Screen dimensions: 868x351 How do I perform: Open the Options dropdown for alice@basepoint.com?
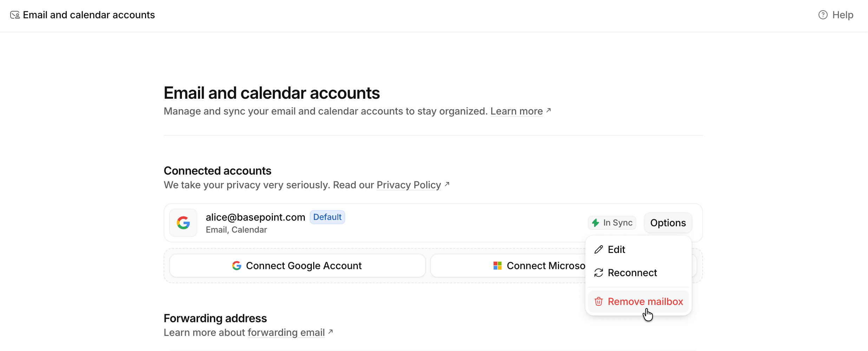pos(668,223)
